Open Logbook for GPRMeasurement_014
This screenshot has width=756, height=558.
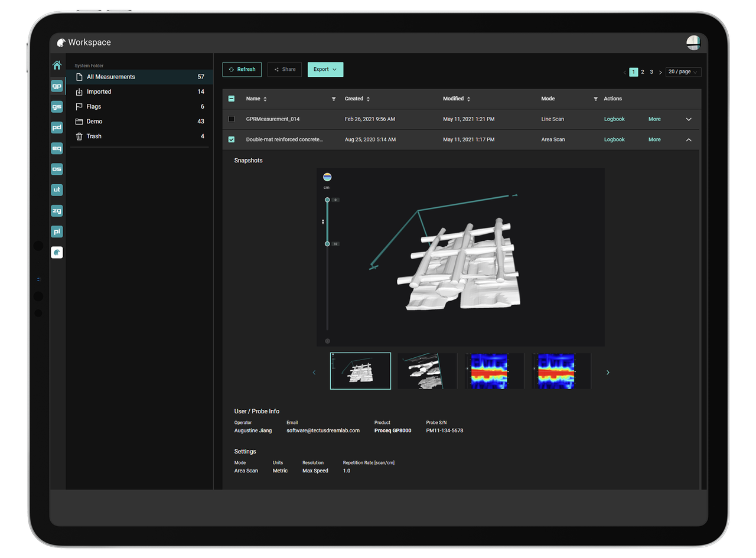614,119
